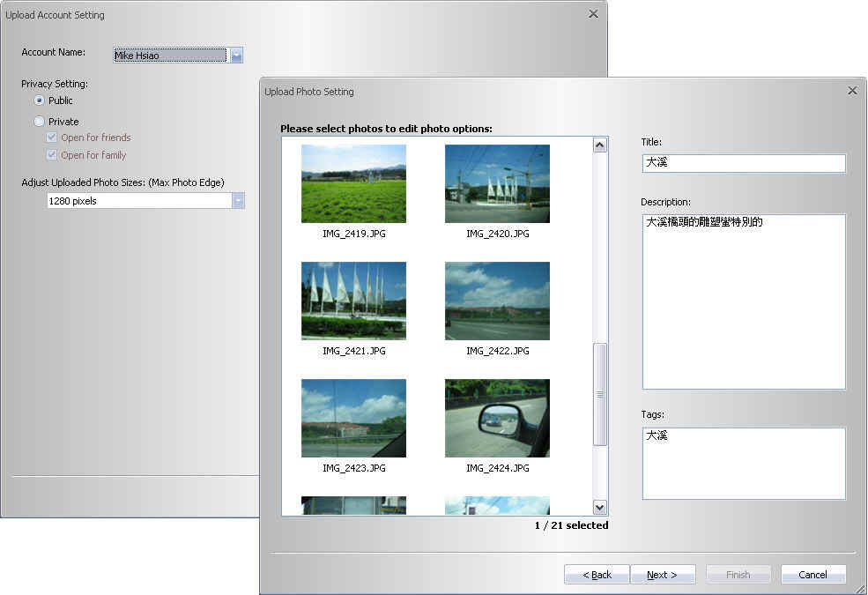Select the IMG_2420.JPG thumbnail
This screenshot has height=595, width=868.
[497, 183]
